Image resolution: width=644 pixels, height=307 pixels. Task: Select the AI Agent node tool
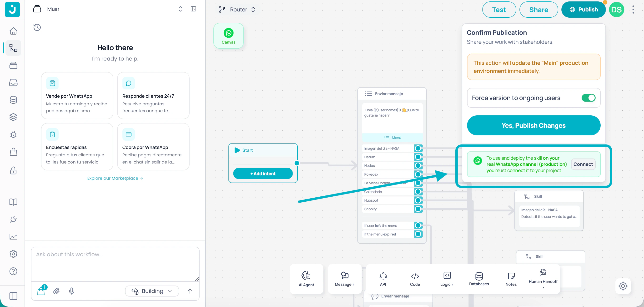coord(306,278)
